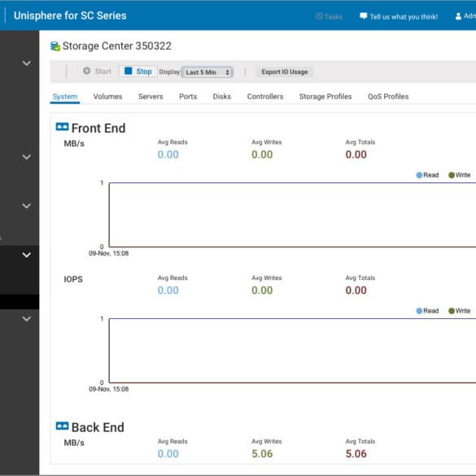Click Storage Center 350322 heading
This screenshot has width=476, height=476.
pyautogui.click(x=117, y=46)
